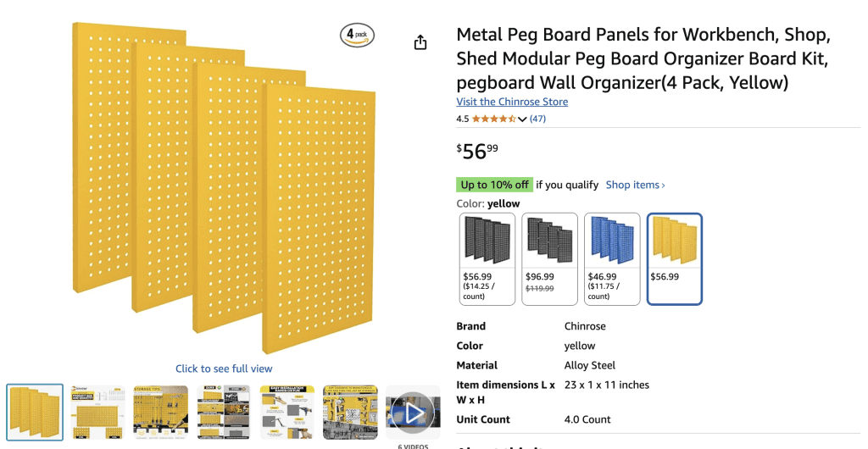Open the main yellow pegboard product image
Viewport: 868px width, 449px height.
point(224,188)
